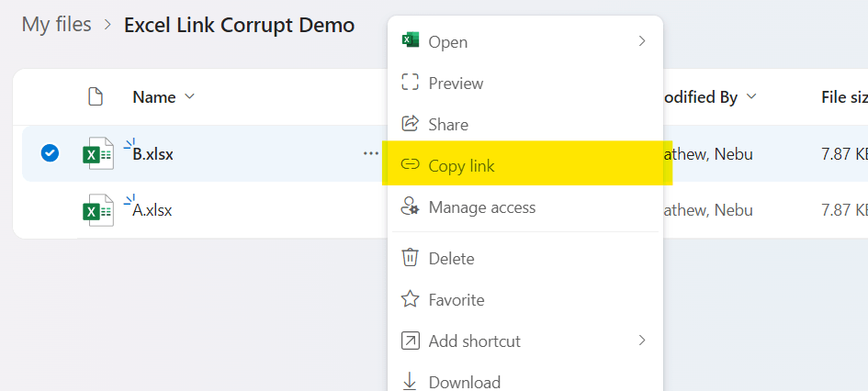868x391 pixels.
Task: Open the A.xlsx file
Action: click(x=152, y=210)
